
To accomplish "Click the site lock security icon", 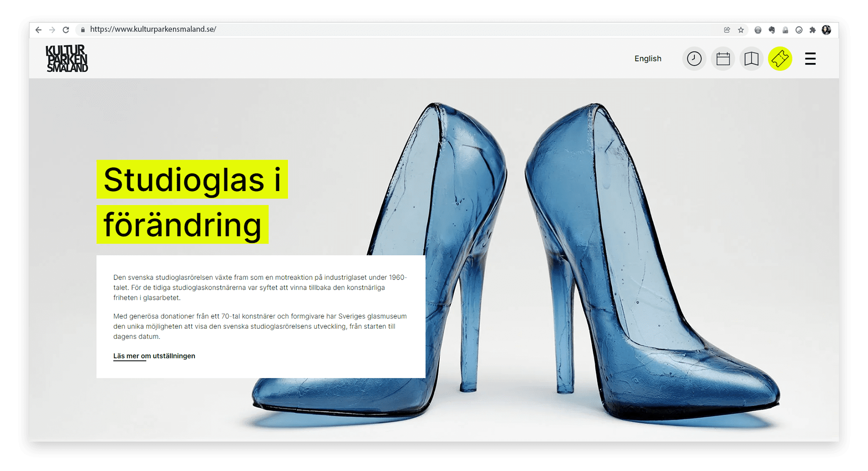I will click(83, 29).
